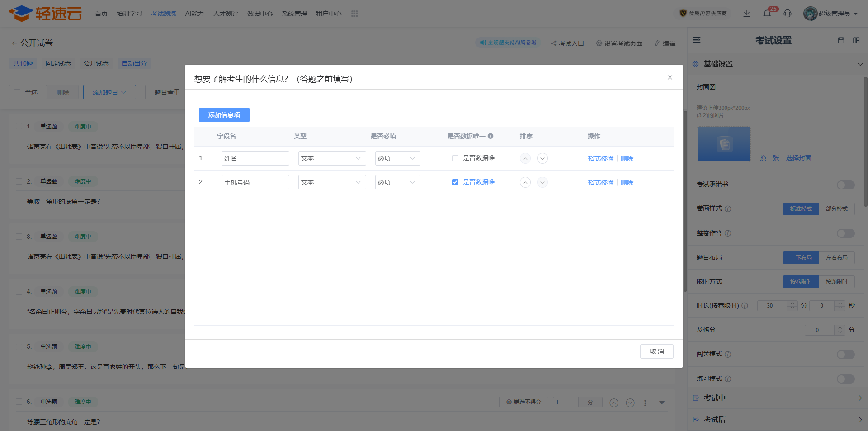Click the 姓名 field name input
This screenshot has height=431, width=868.
click(x=255, y=158)
